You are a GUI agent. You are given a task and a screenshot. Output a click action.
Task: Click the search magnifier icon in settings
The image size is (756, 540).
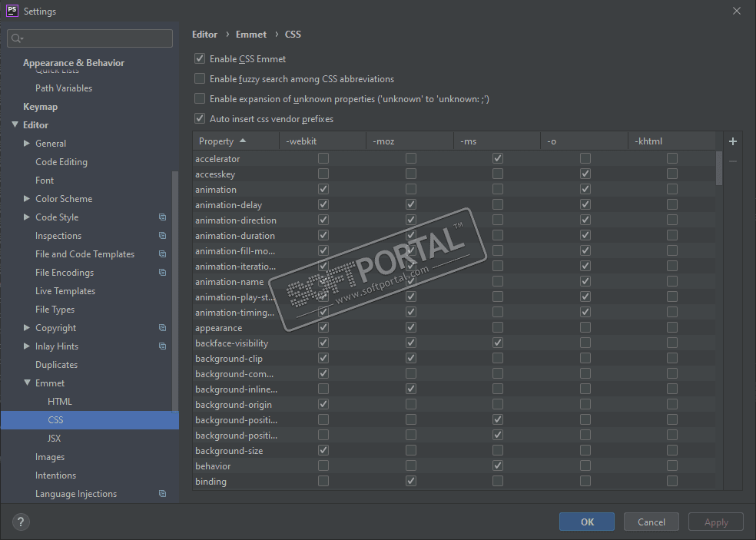[x=17, y=38]
